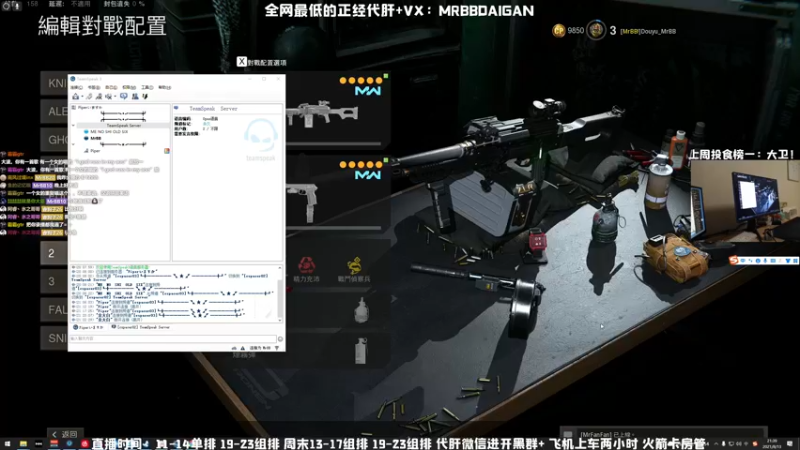
Task: Select user MrBB in channel tree
Action: (x=95, y=138)
